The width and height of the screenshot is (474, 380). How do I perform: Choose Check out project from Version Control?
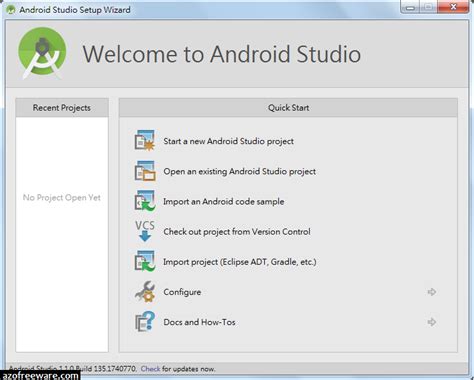(237, 232)
